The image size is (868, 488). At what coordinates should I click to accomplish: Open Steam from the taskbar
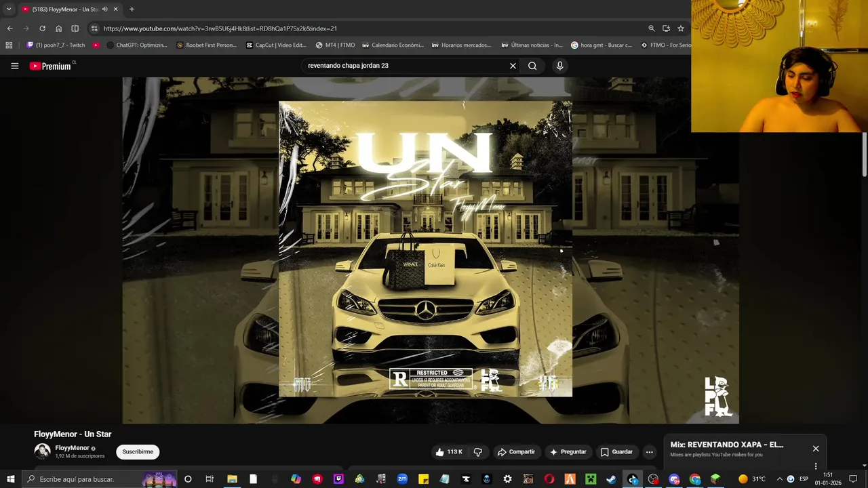[x=611, y=479]
